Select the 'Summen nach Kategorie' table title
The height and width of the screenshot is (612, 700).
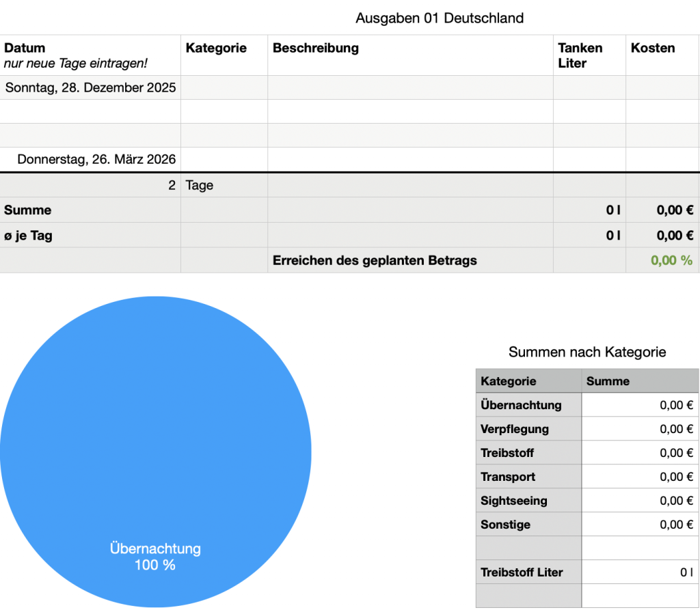coord(587,352)
